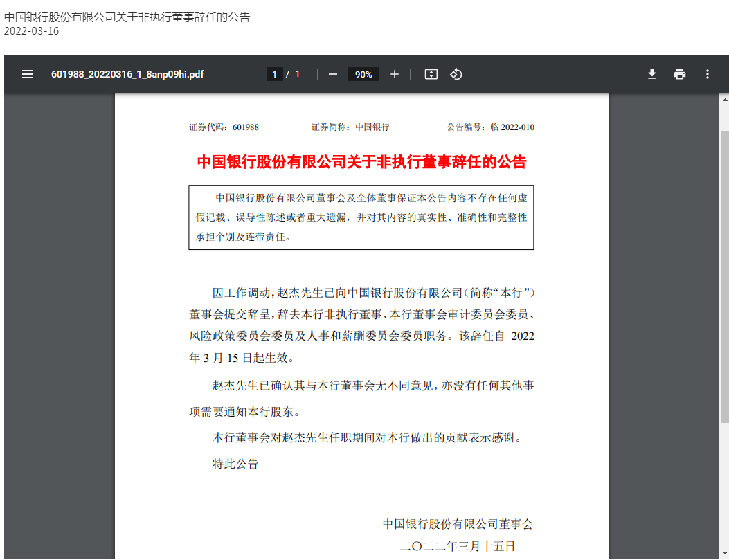This screenshot has height=560, width=729.
Task: Download the PDF file
Action: (652, 74)
